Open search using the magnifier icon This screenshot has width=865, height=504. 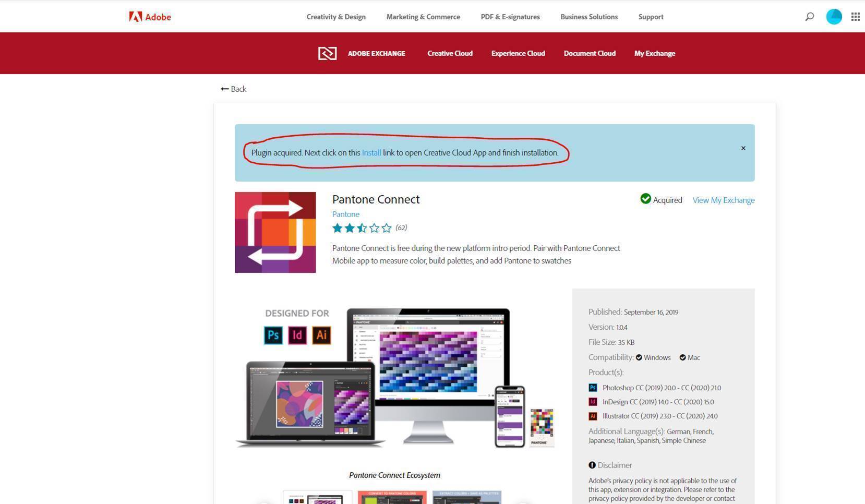click(809, 16)
